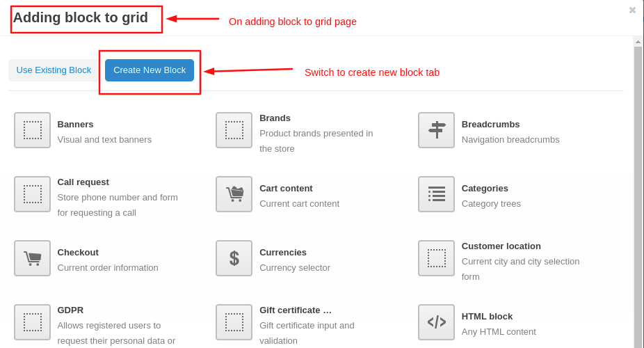This screenshot has width=644, height=348.
Task: Click the Currencies block title
Action: pos(282,253)
